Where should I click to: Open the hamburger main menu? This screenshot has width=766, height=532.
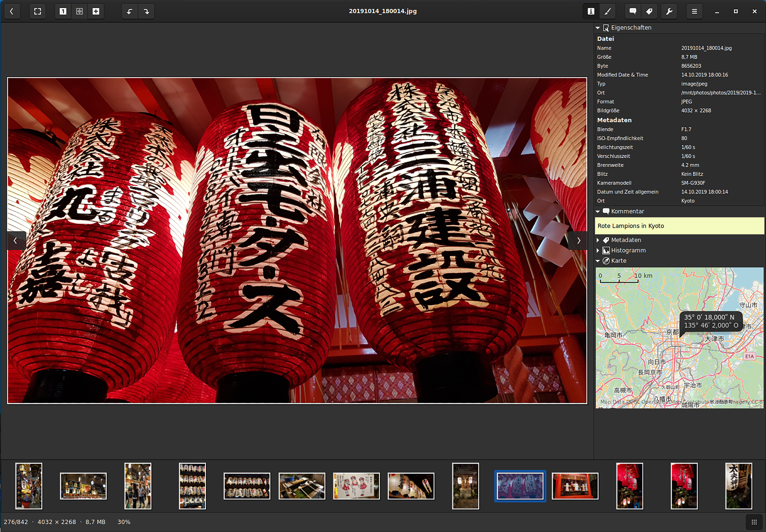coord(694,11)
